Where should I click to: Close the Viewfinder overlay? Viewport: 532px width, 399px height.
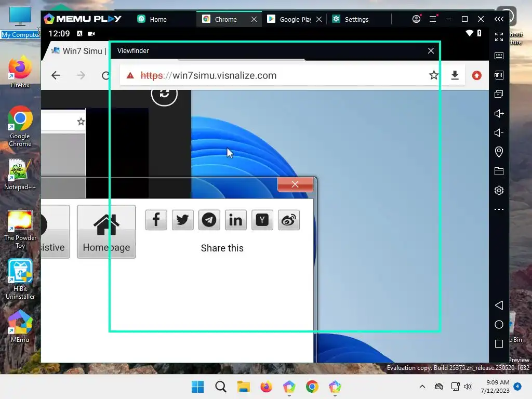point(431,50)
